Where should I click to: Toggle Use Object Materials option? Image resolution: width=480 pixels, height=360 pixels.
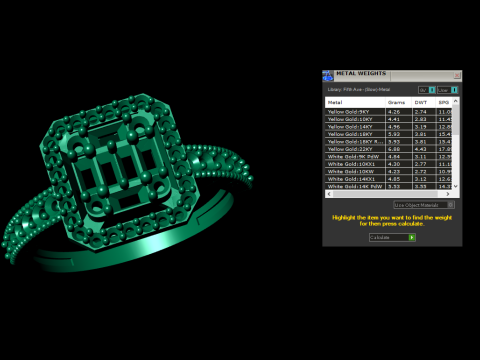[x=424, y=205]
